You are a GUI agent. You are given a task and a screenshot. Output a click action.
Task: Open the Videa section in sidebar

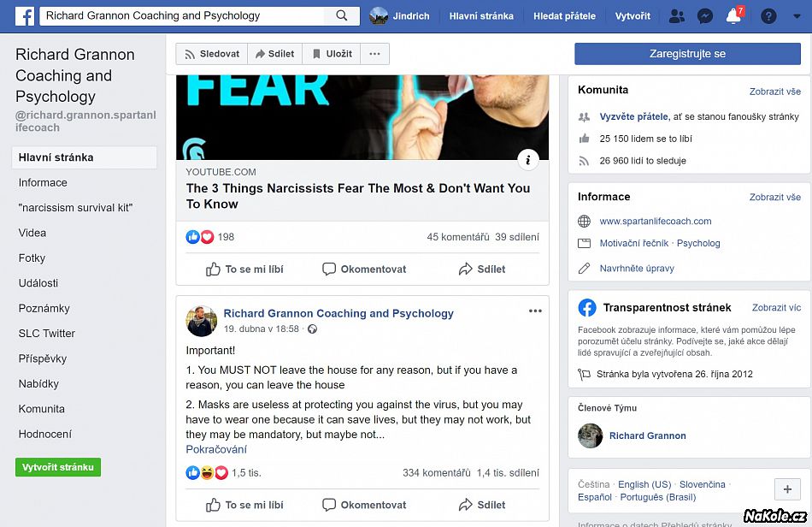(x=32, y=233)
